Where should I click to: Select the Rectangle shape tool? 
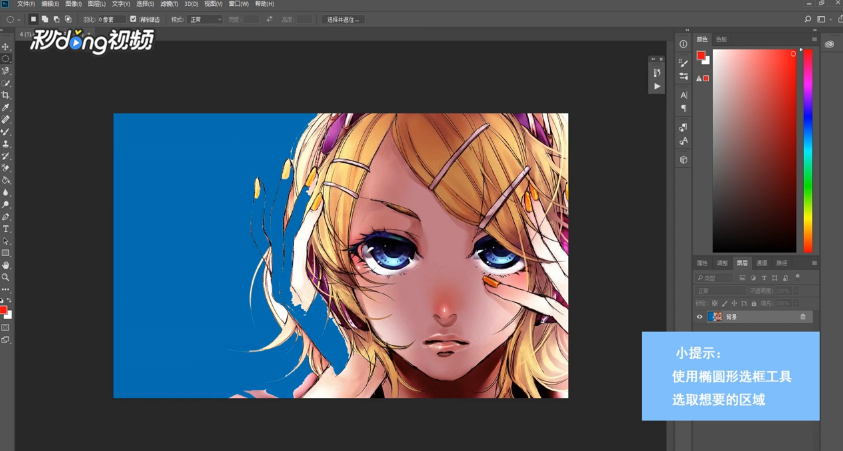[x=5, y=253]
